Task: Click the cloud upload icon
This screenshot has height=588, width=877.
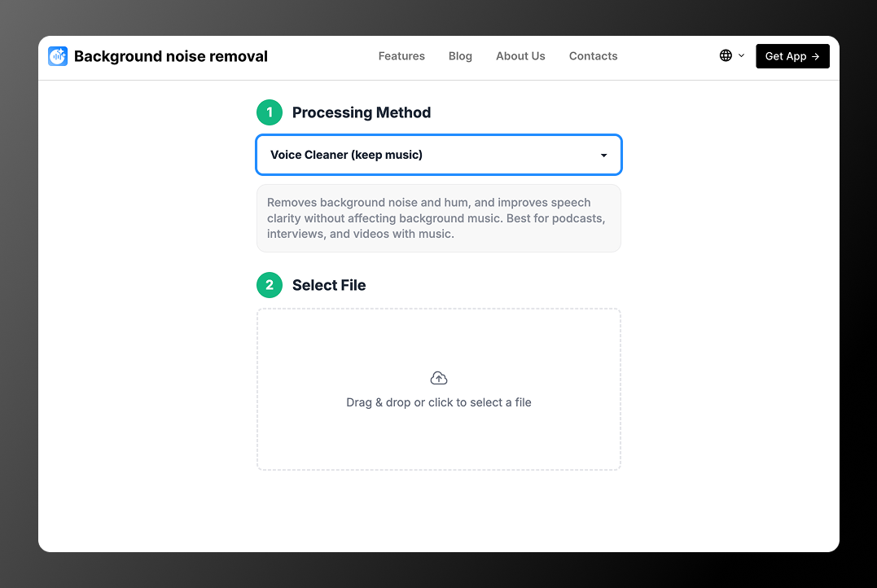Action: tap(438, 377)
